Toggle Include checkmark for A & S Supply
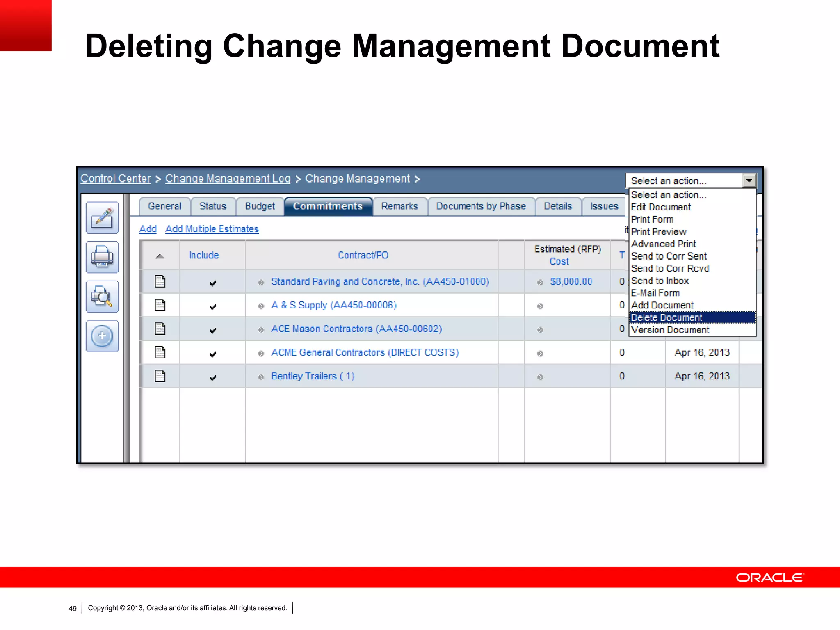The image size is (840, 630). coord(213,307)
